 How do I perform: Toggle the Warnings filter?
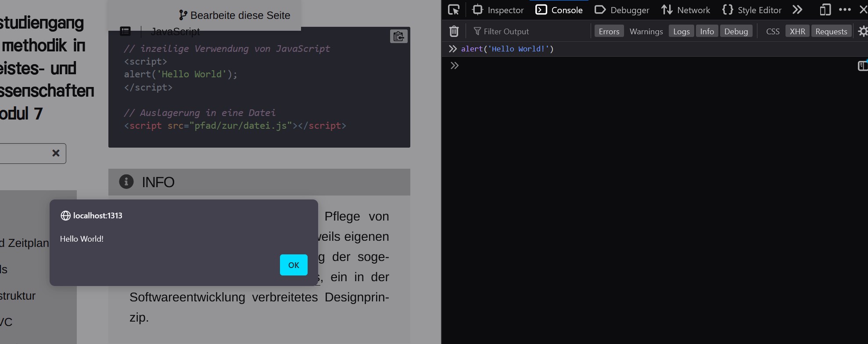click(646, 31)
